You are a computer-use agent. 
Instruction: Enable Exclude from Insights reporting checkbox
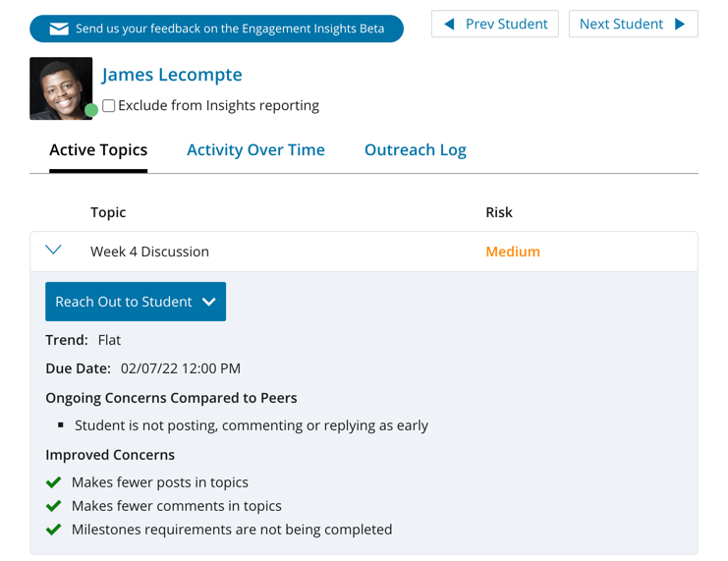[109, 106]
